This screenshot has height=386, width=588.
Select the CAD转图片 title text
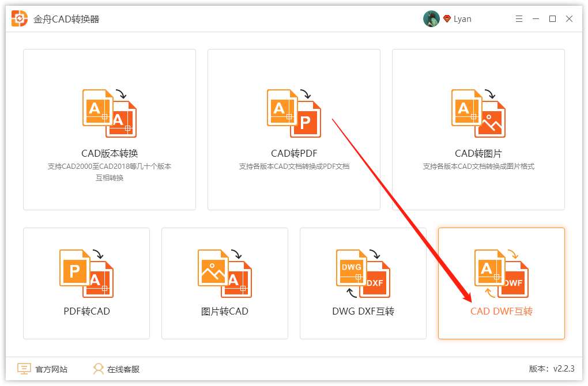(478, 153)
